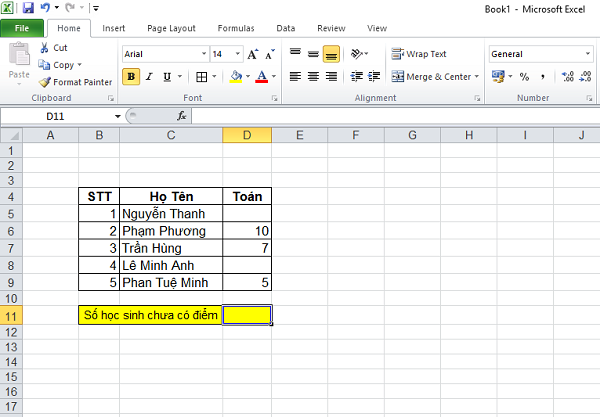
Task: Switch to the Insert tab
Action: [x=114, y=28]
